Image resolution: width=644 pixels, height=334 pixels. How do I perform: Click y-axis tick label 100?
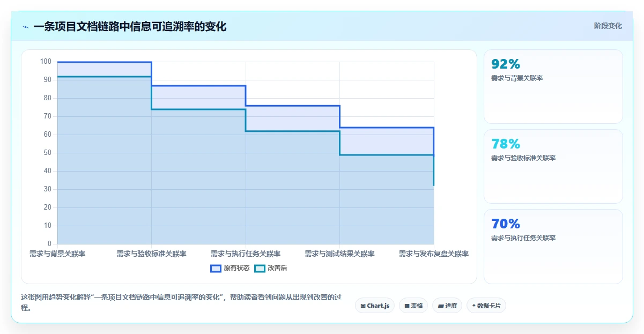[x=46, y=62]
